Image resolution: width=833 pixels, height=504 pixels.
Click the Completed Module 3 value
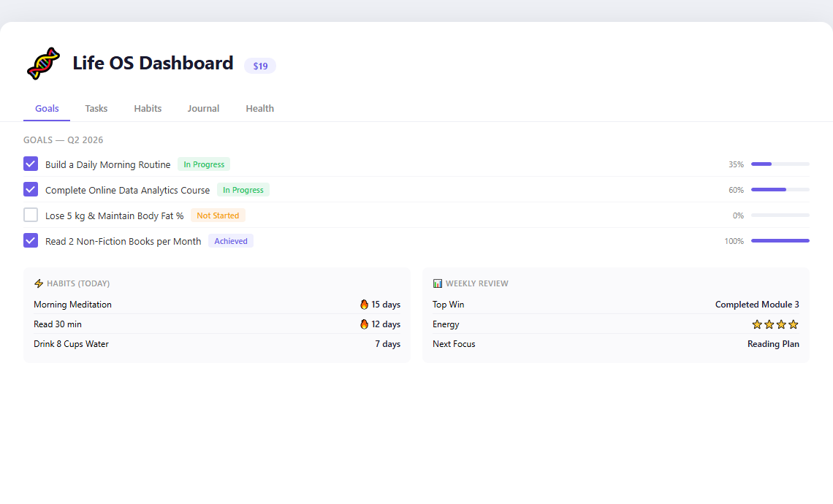coord(757,305)
